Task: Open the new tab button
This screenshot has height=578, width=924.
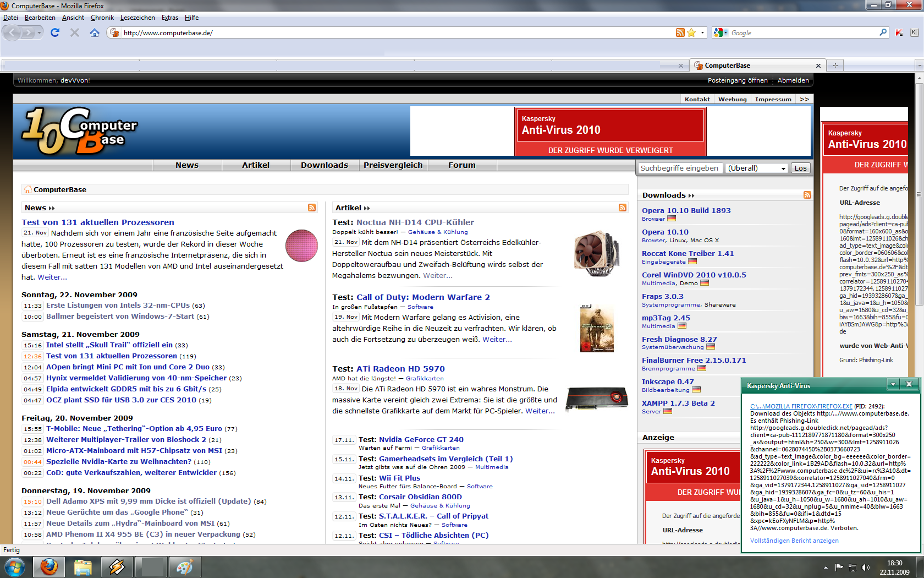Action: click(x=835, y=66)
